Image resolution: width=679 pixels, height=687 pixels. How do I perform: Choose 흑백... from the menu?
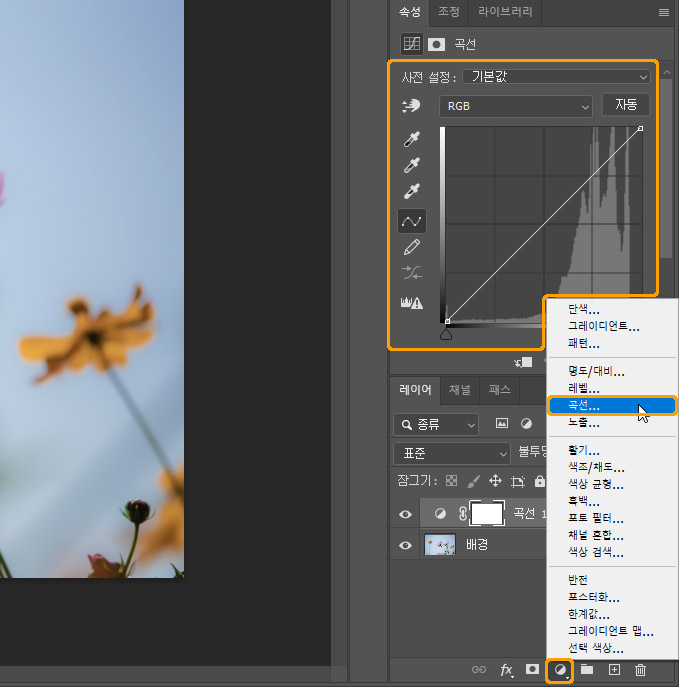(x=612, y=502)
